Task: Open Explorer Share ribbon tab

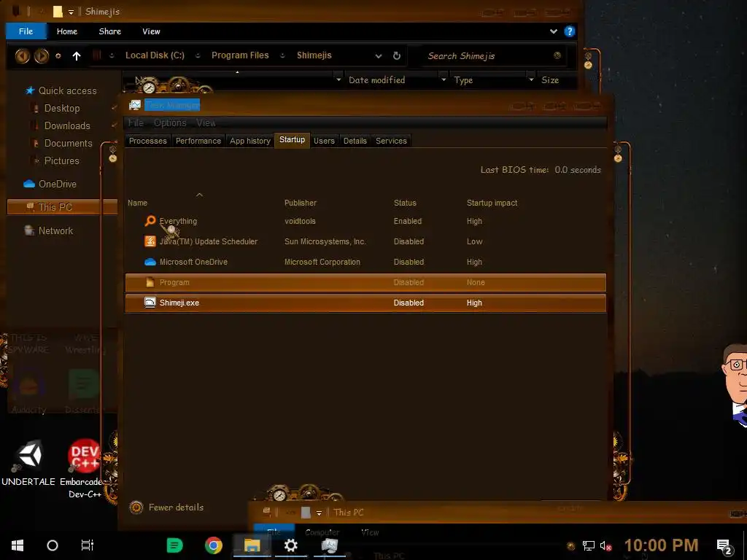Action: 110,31
